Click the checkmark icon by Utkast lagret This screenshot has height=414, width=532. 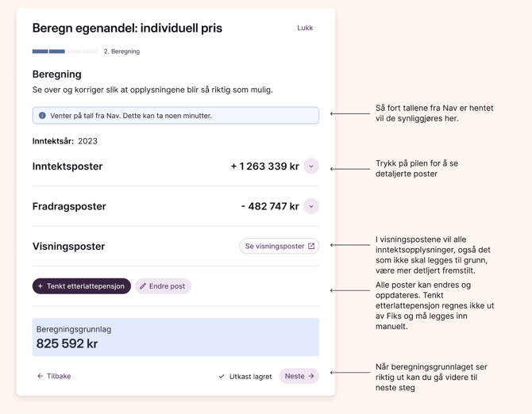(222, 377)
